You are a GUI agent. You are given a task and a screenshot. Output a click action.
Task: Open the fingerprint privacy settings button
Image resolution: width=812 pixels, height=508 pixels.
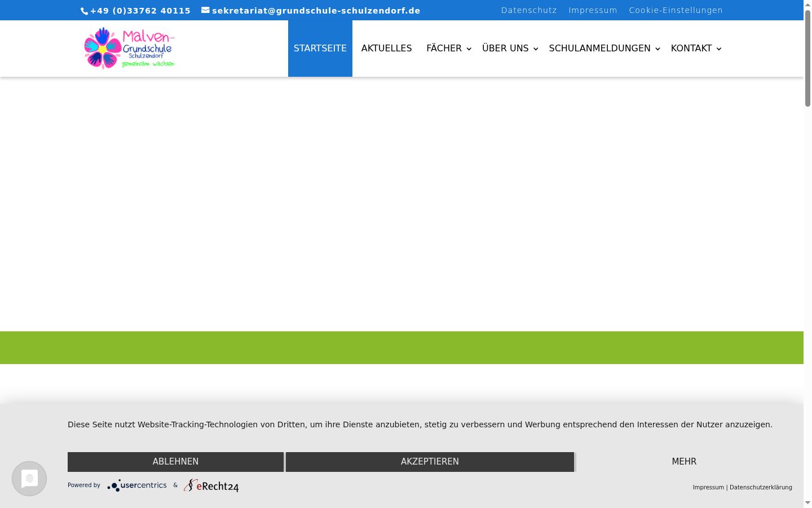click(x=29, y=479)
